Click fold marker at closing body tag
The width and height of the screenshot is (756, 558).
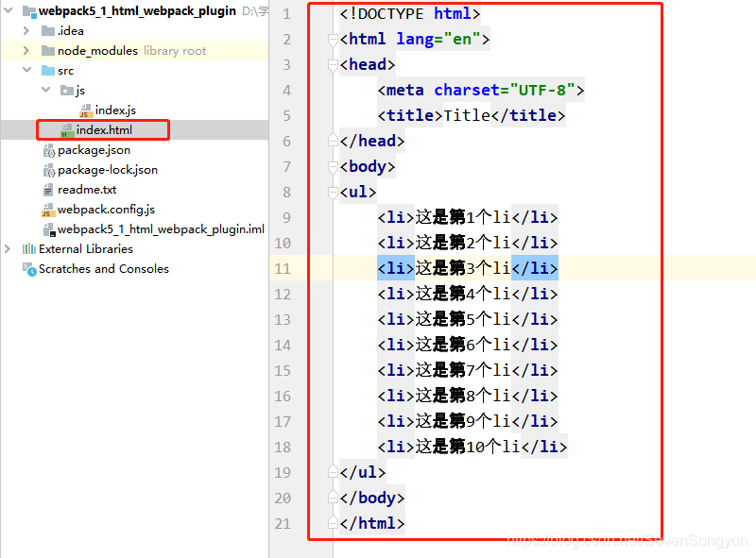coord(333,498)
